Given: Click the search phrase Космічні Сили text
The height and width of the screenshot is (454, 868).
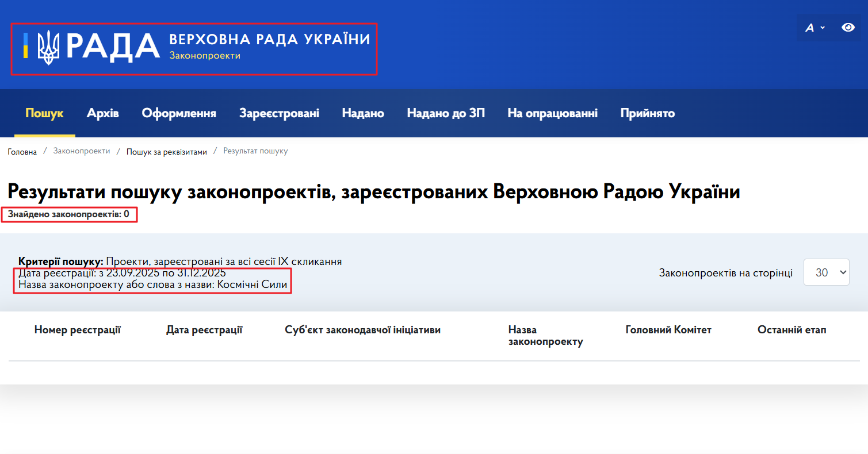Looking at the screenshot, I should click(x=252, y=284).
